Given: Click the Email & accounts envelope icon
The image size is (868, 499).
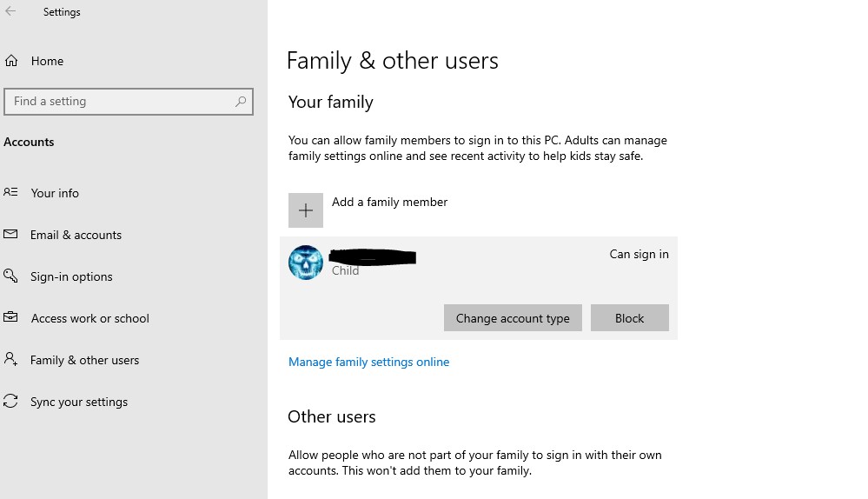Looking at the screenshot, I should click(10, 235).
